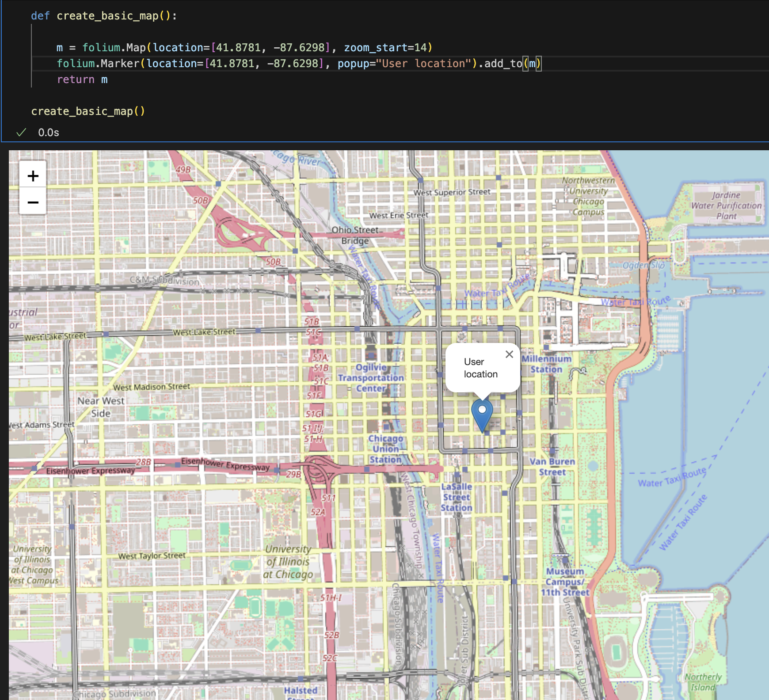Screen dimensions: 769x700
Task: Click the 'User location' popup text
Action: [481, 368]
